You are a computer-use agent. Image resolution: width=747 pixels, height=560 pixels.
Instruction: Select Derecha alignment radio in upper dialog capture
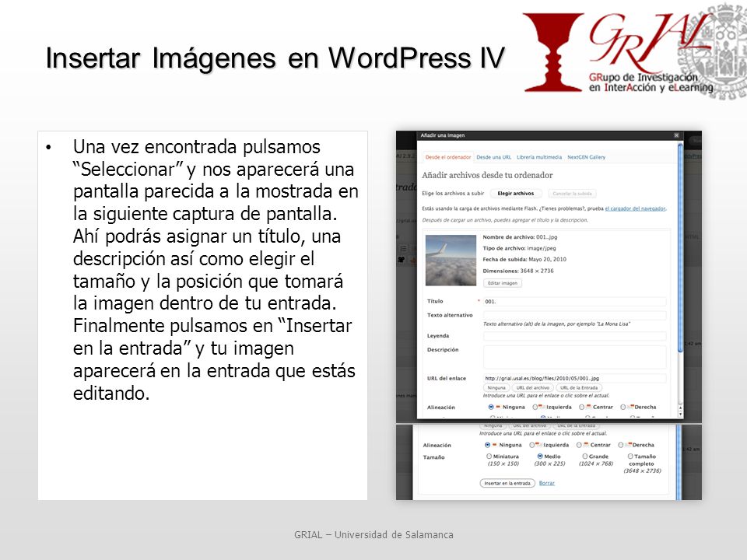[622, 407]
